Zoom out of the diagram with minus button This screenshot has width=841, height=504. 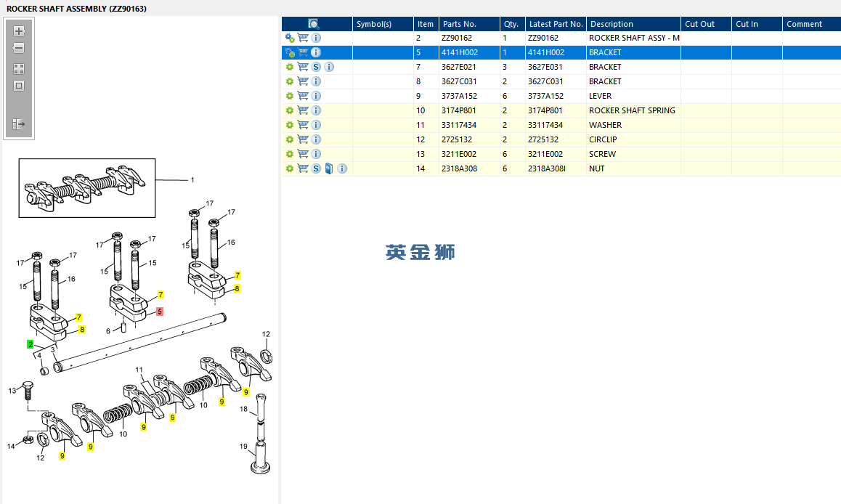click(x=19, y=48)
